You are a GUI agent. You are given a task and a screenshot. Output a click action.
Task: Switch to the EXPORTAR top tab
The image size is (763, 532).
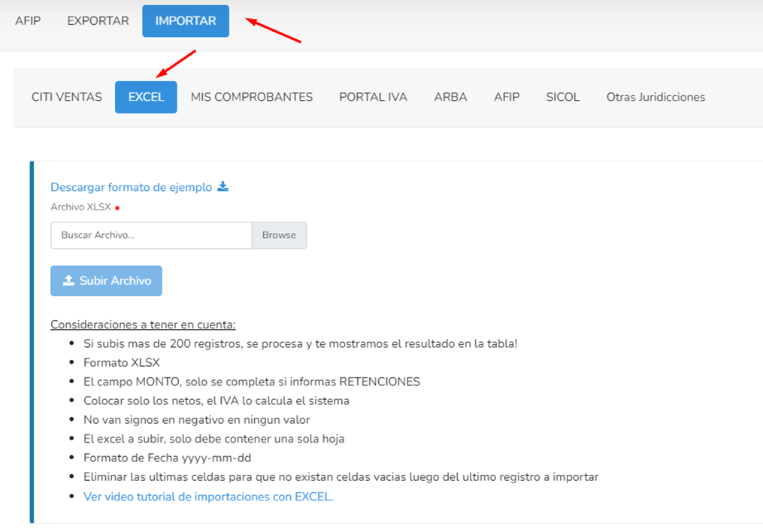click(x=98, y=21)
